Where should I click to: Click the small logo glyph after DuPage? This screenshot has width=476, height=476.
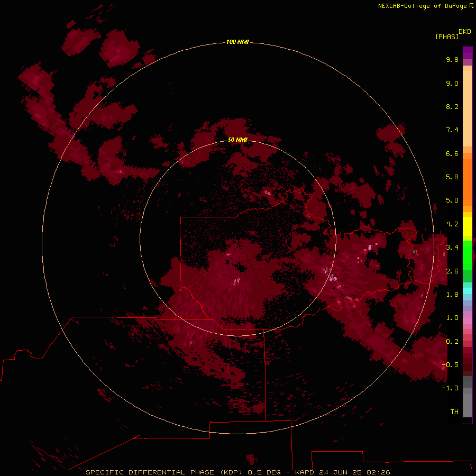[471, 6]
